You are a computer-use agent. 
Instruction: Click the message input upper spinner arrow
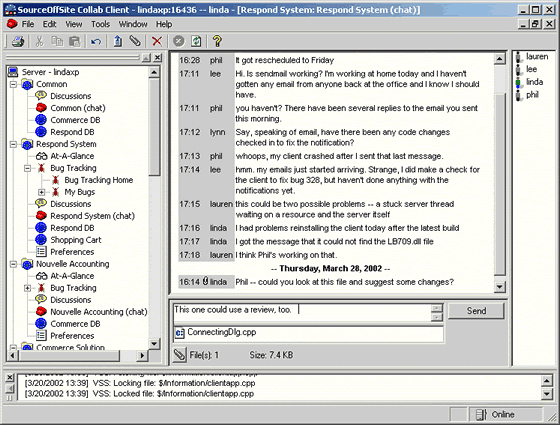tap(437, 308)
